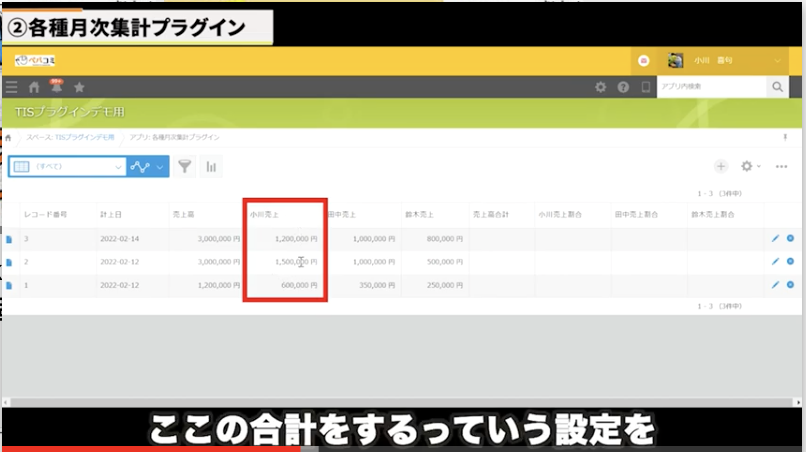Open the help question mark icon

tap(623, 88)
